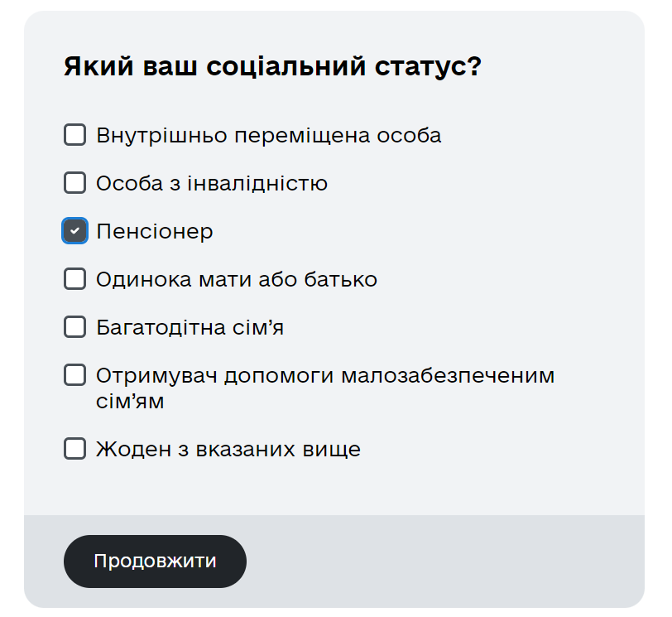Check the "Внутрішньо переміщена особа" checkbox
Image resolution: width=672 pixels, height=617 pixels.
point(74,134)
